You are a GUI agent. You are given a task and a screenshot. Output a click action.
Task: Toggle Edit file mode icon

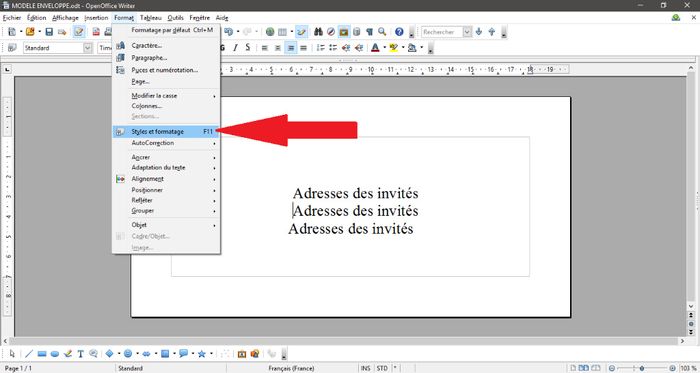[x=79, y=32]
